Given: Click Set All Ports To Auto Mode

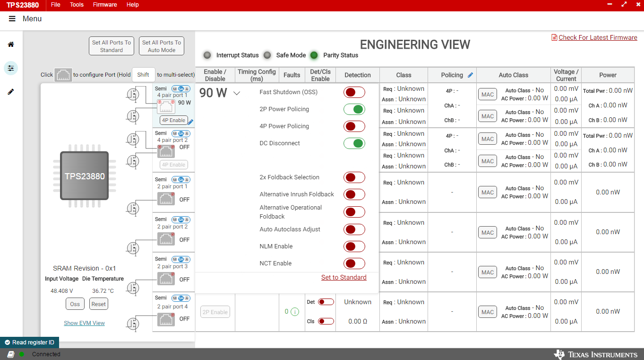Looking at the screenshot, I should click(x=162, y=46).
